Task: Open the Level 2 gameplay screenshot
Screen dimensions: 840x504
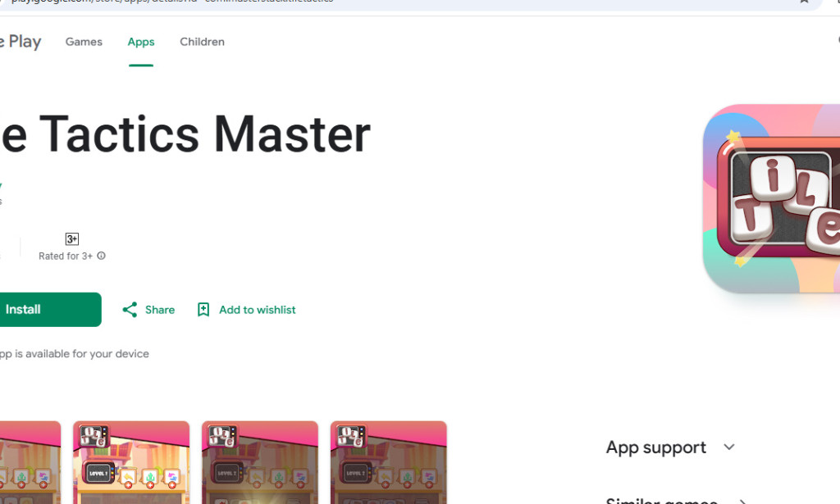Action: tap(259, 463)
